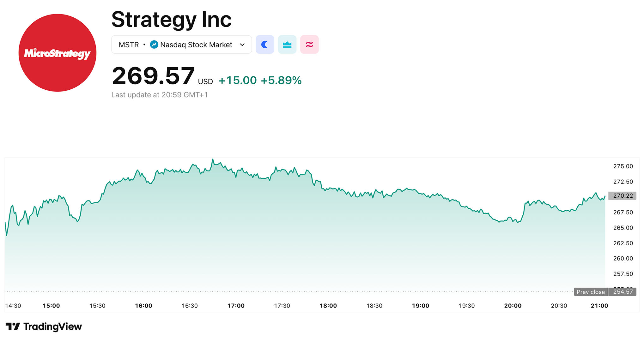Click the 18:00 time axis label

pos(329,306)
